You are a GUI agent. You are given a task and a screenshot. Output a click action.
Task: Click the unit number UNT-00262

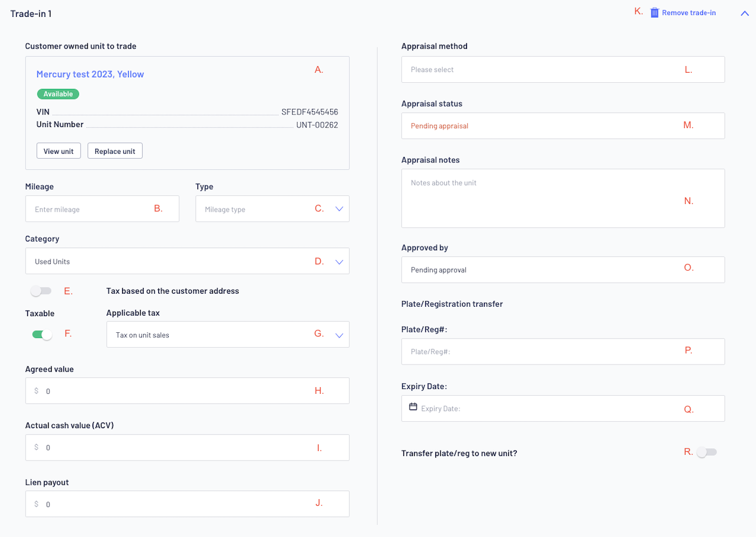(x=317, y=124)
